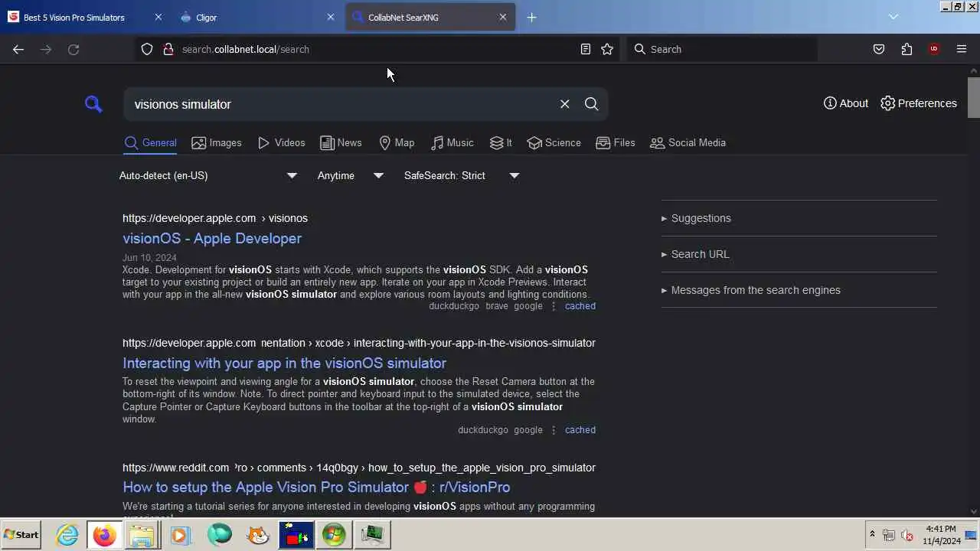980x551 pixels.
Task: Open the Auto-detect (en-US) language dropdown
Action: [x=207, y=175]
